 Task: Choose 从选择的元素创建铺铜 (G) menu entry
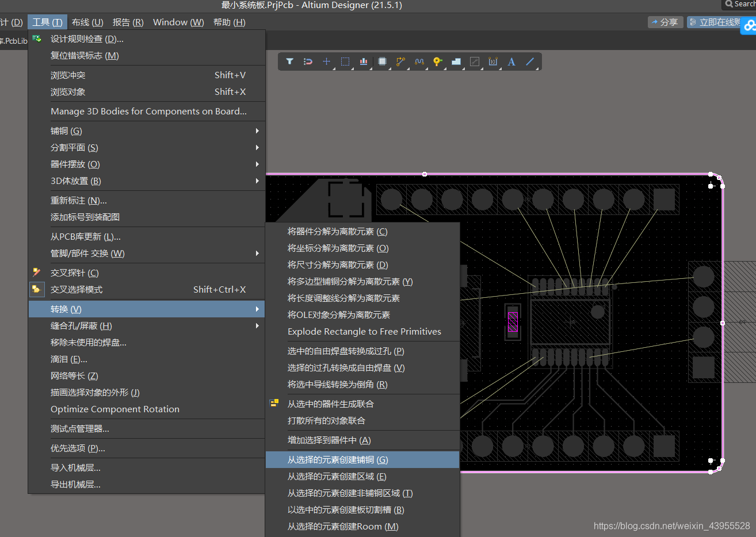click(x=338, y=460)
